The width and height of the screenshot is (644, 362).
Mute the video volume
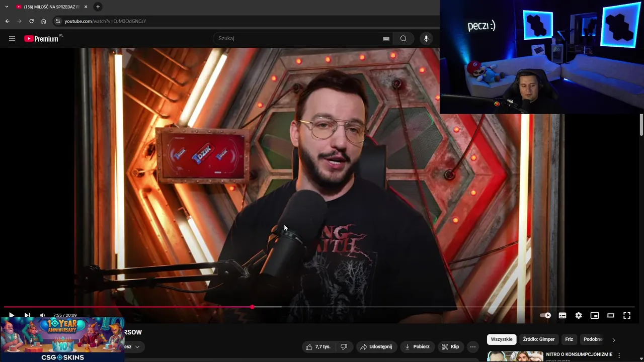[43, 315]
